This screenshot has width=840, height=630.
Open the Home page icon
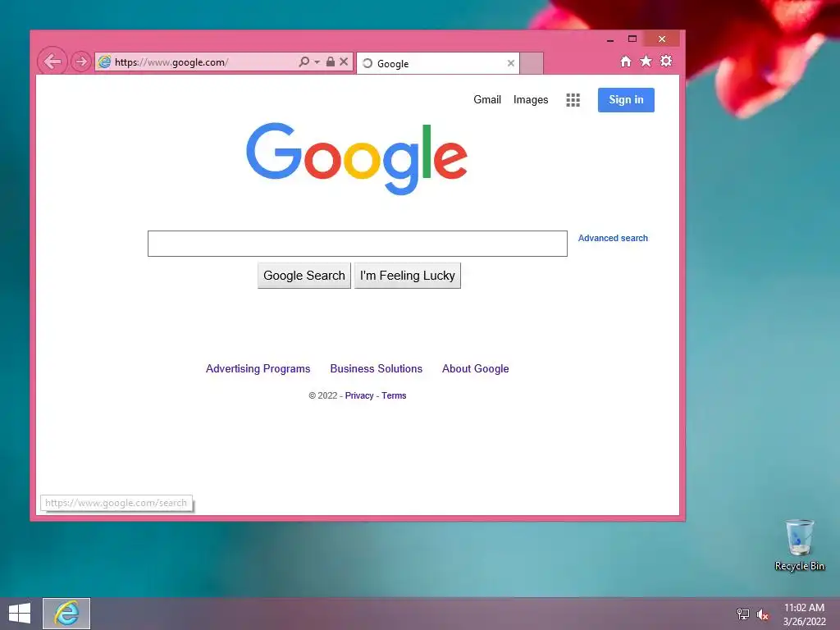(x=626, y=61)
